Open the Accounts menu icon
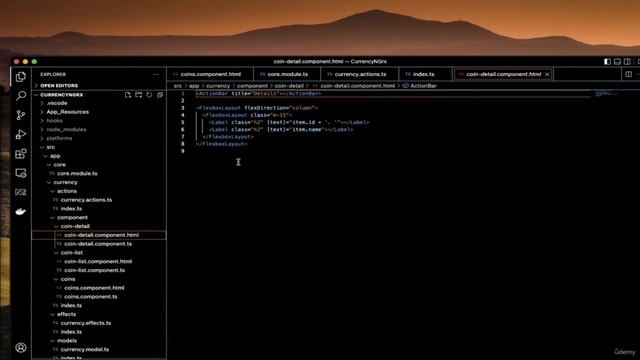The width and height of the screenshot is (640, 360). [x=21, y=347]
